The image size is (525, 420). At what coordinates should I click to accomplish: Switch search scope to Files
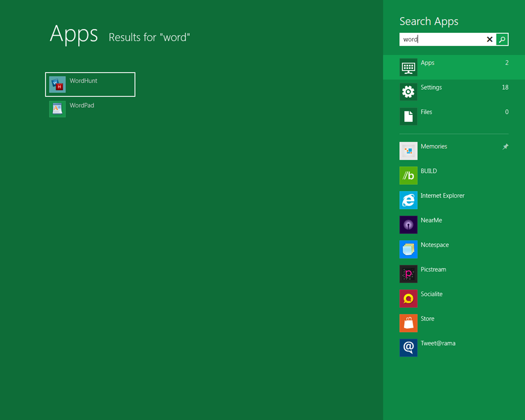point(454,116)
